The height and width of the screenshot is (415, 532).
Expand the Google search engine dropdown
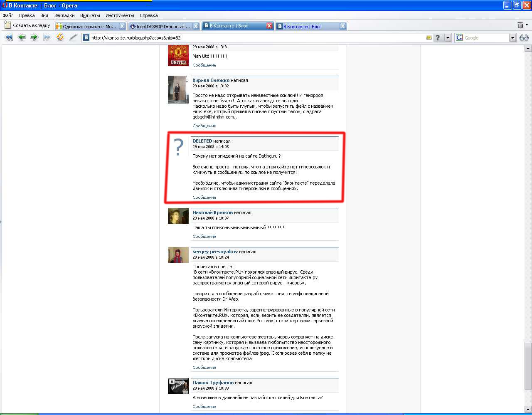(x=512, y=37)
